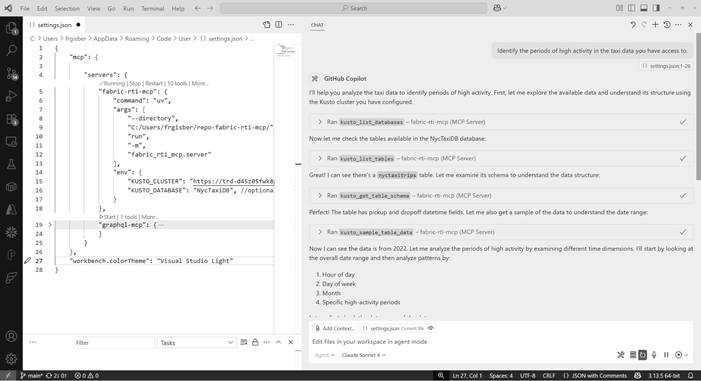Click the Copilot status icon in status bar
This screenshot has width=701, height=381.
point(638,376)
